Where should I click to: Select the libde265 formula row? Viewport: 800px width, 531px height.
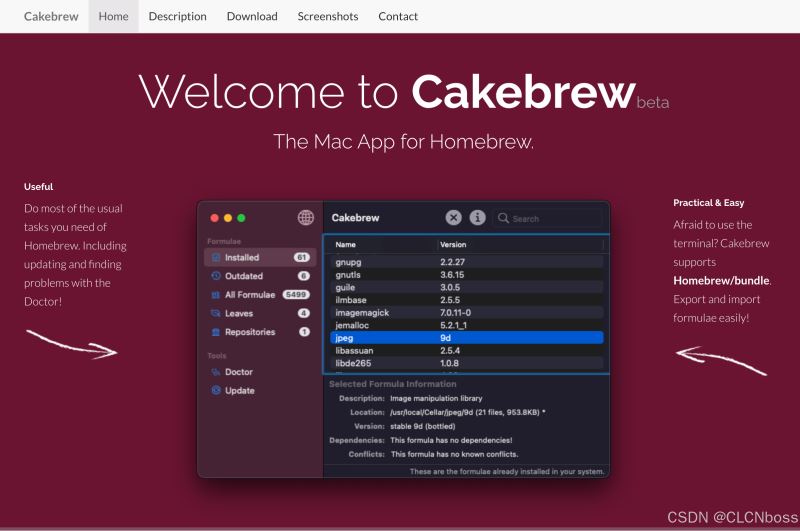pyautogui.click(x=467, y=363)
